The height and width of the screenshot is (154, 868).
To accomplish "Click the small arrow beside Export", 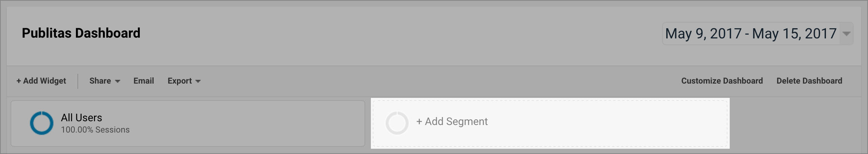I will coord(198,81).
